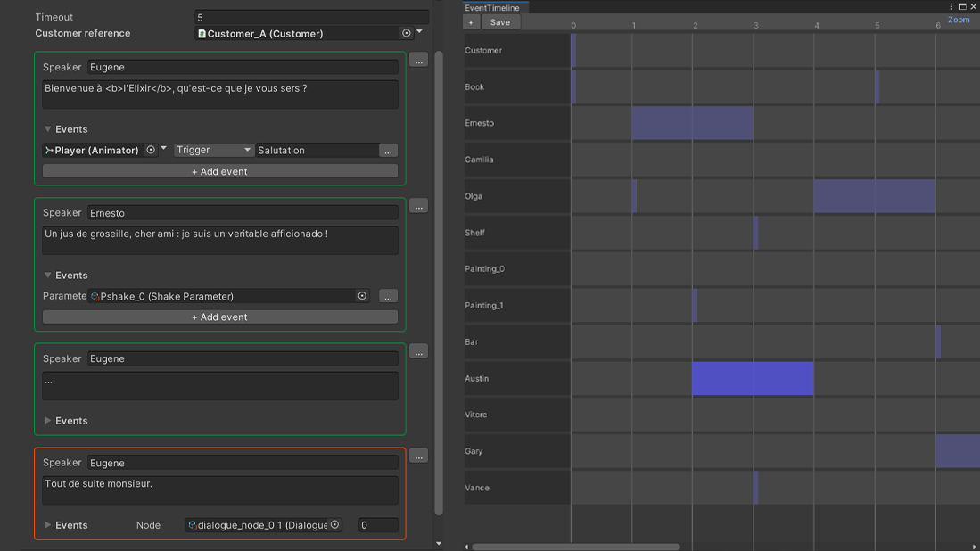Open object picker for dialogue_node_0 1
This screenshot has width=980, height=551.
pos(335,525)
